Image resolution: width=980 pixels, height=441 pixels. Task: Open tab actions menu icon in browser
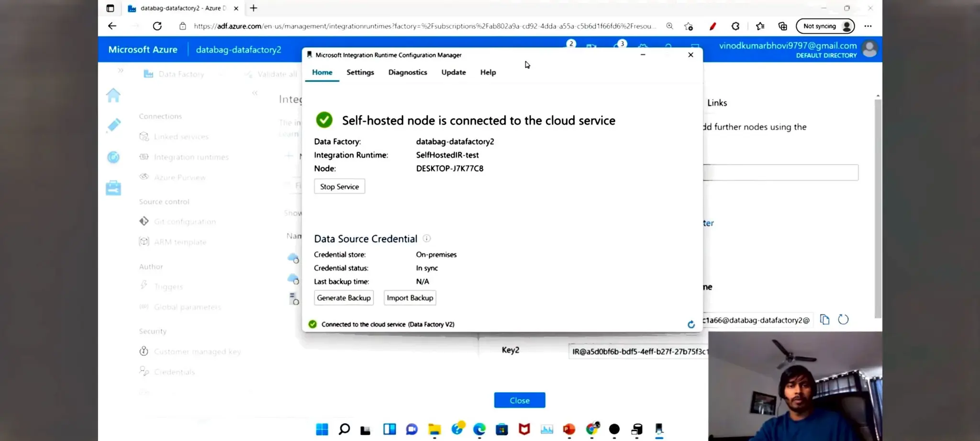(110, 8)
